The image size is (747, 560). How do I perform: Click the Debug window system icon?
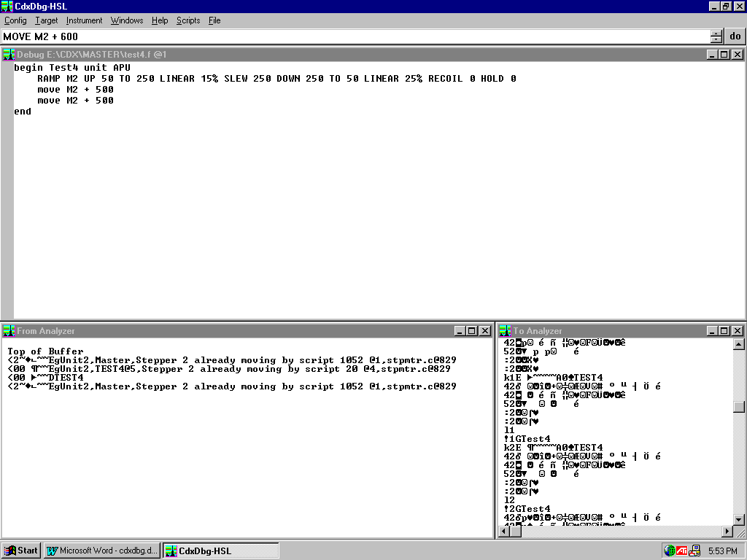tap(9, 54)
